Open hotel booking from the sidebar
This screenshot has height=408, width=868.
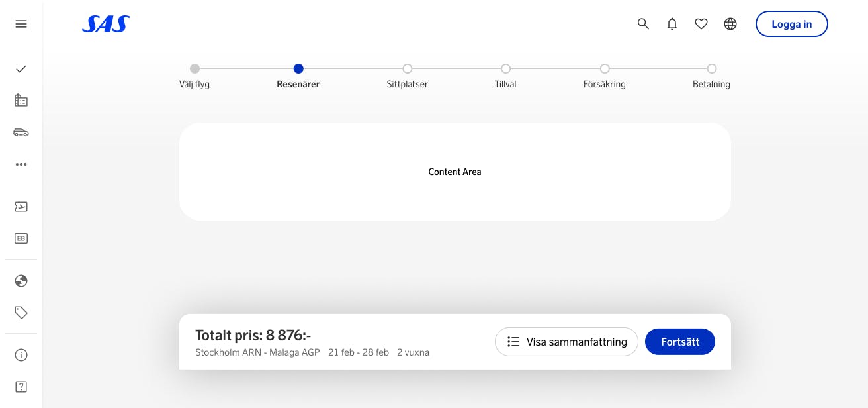tap(21, 101)
